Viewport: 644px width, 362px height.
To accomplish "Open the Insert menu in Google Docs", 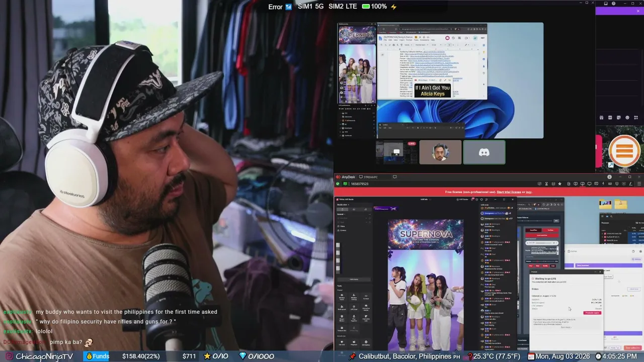I will (401, 40).
